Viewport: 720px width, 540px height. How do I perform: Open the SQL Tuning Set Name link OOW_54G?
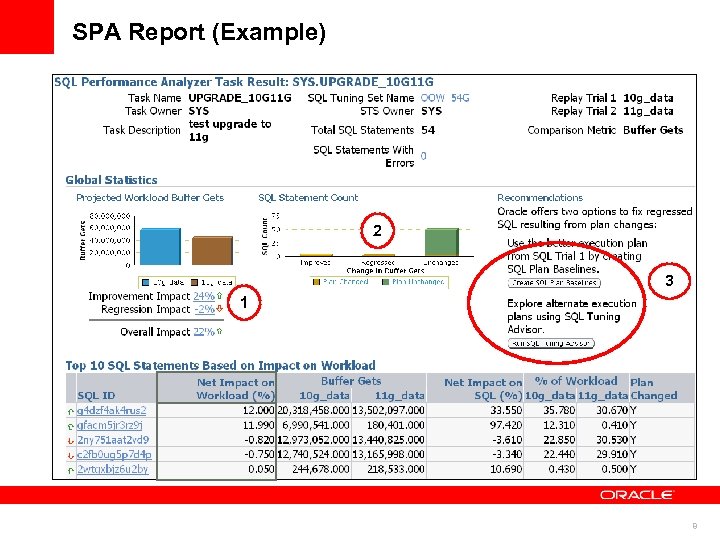445,98
